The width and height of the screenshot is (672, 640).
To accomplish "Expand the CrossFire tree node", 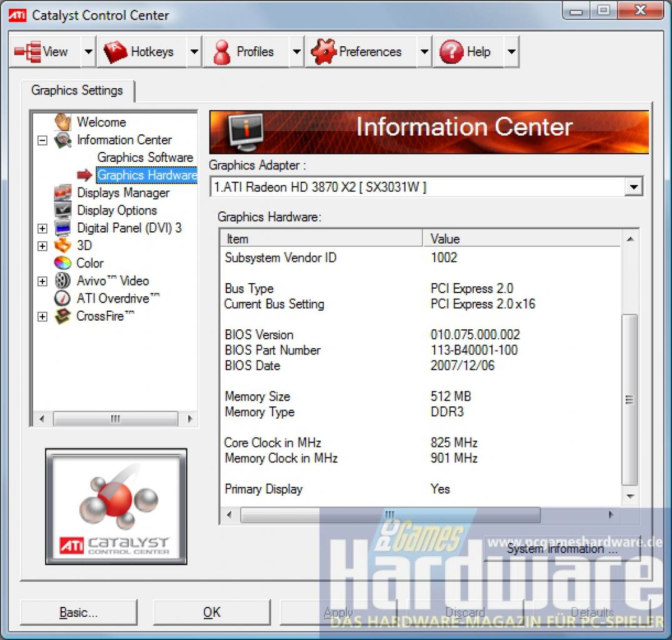I will 42,317.
